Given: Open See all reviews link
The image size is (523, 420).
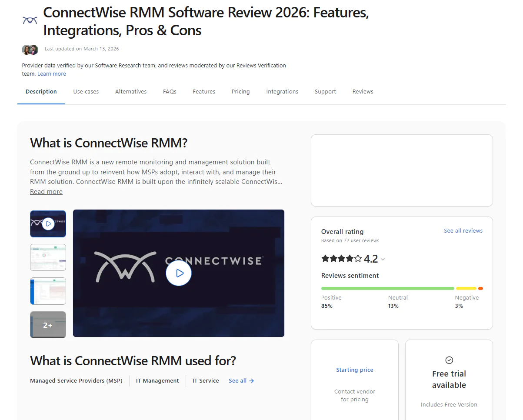Looking at the screenshot, I should pyautogui.click(x=463, y=231).
